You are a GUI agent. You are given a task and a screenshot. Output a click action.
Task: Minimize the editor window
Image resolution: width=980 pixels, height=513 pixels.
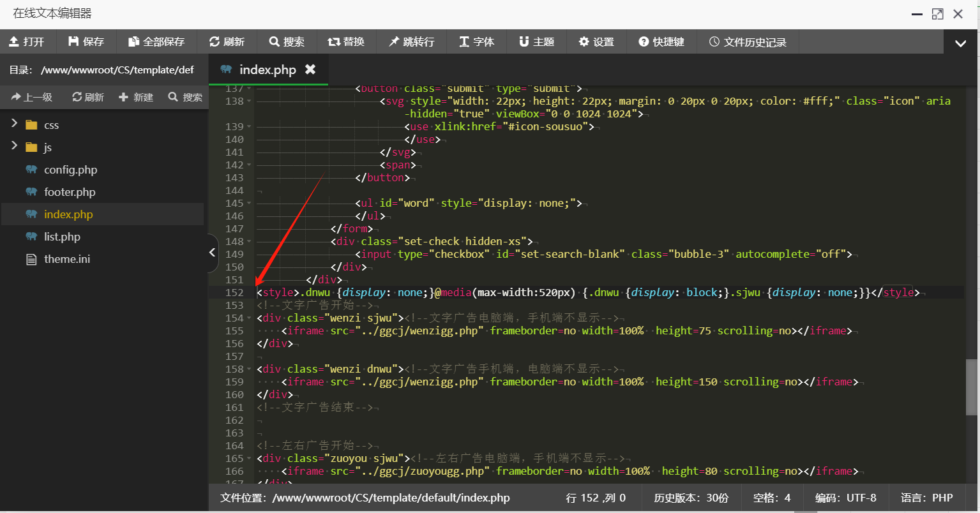(x=917, y=14)
